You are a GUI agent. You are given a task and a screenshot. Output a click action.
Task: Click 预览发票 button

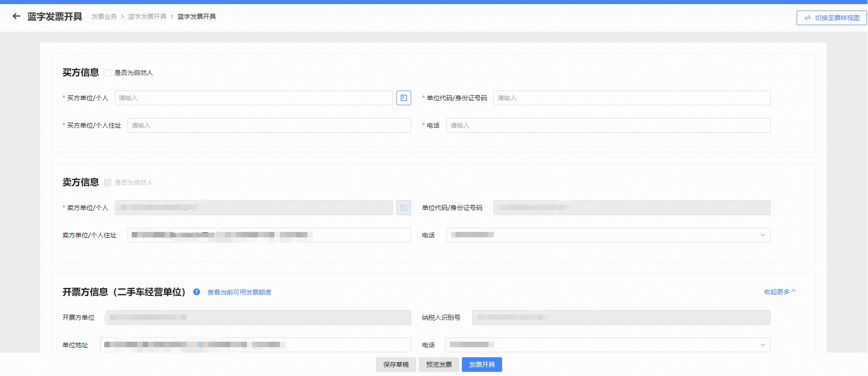[x=439, y=365]
